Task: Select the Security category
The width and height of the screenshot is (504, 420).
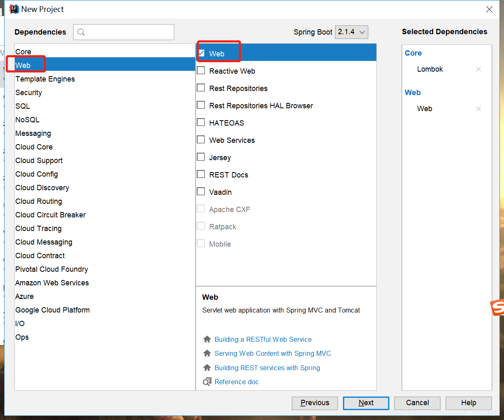Action: click(x=105, y=92)
